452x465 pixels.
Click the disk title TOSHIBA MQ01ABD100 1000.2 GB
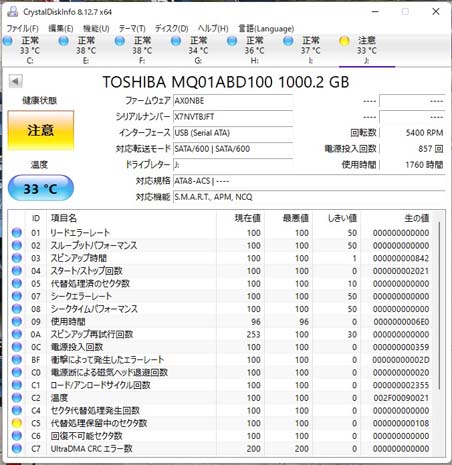point(226,82)
